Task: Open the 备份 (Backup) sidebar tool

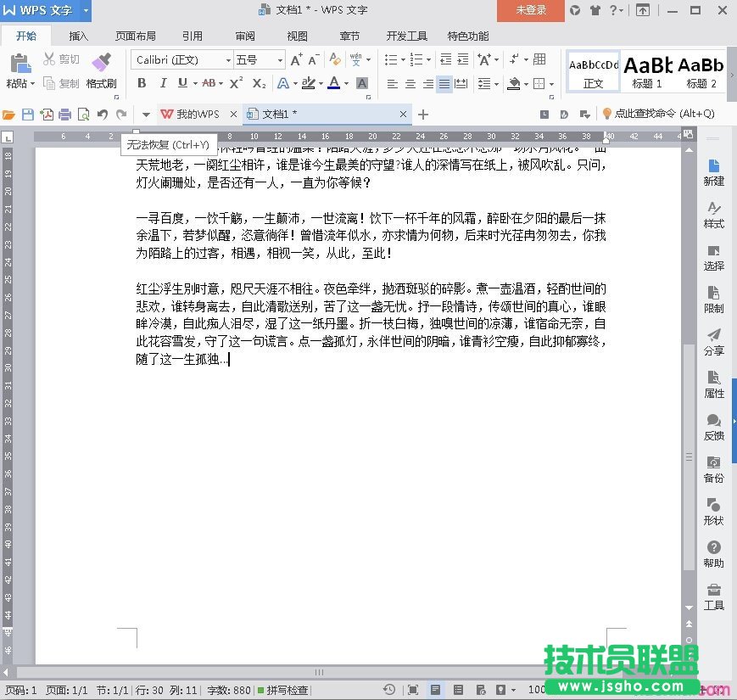Action: 713,469
